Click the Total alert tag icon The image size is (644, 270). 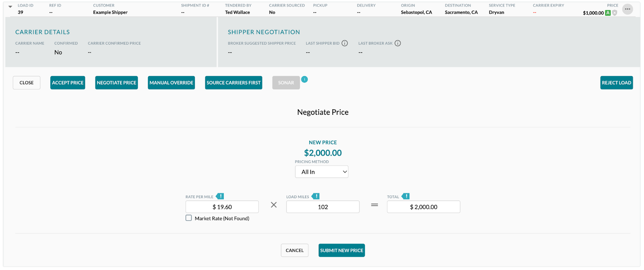406,196
